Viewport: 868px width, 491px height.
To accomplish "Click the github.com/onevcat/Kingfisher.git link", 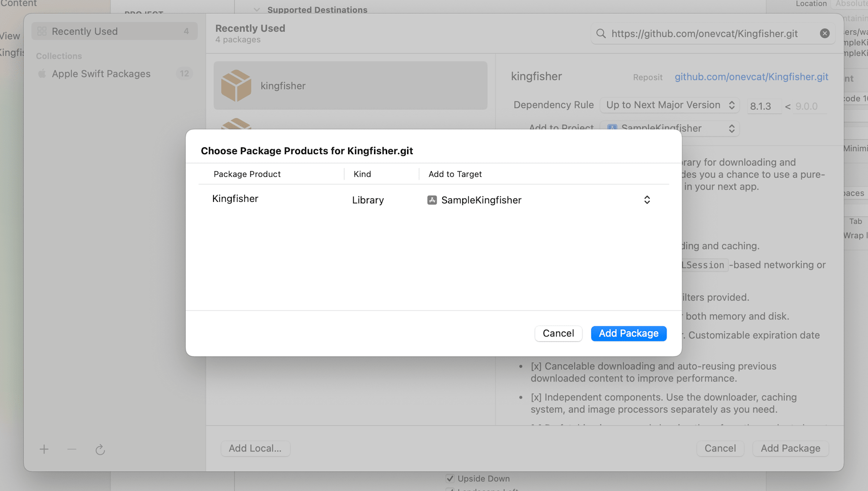I will tap(751, 76).
